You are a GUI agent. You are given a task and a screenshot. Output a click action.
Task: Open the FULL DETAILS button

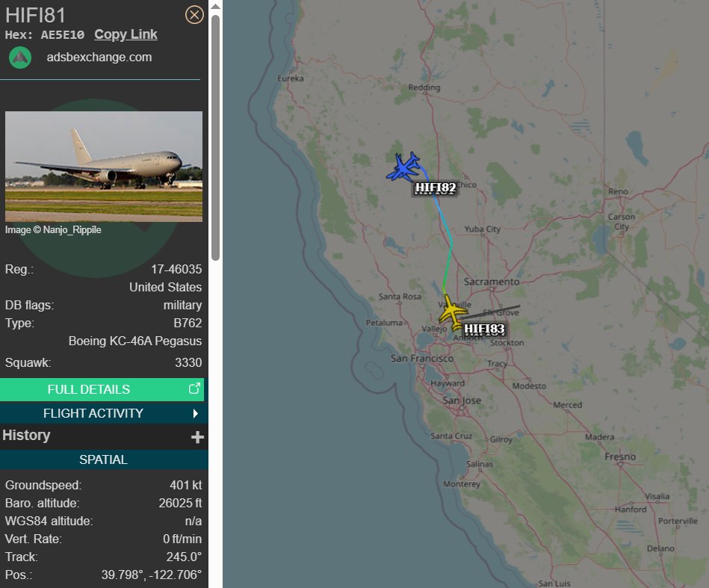pos(102,389)
